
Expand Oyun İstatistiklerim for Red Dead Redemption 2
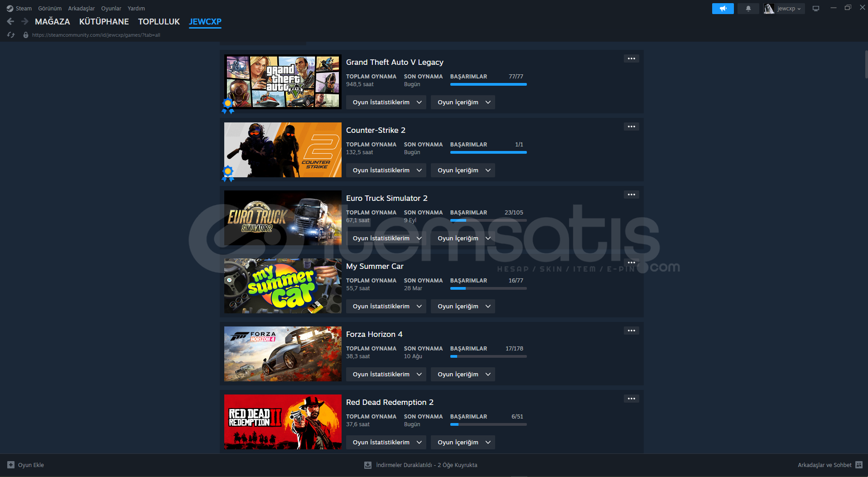tap(386, 443)
